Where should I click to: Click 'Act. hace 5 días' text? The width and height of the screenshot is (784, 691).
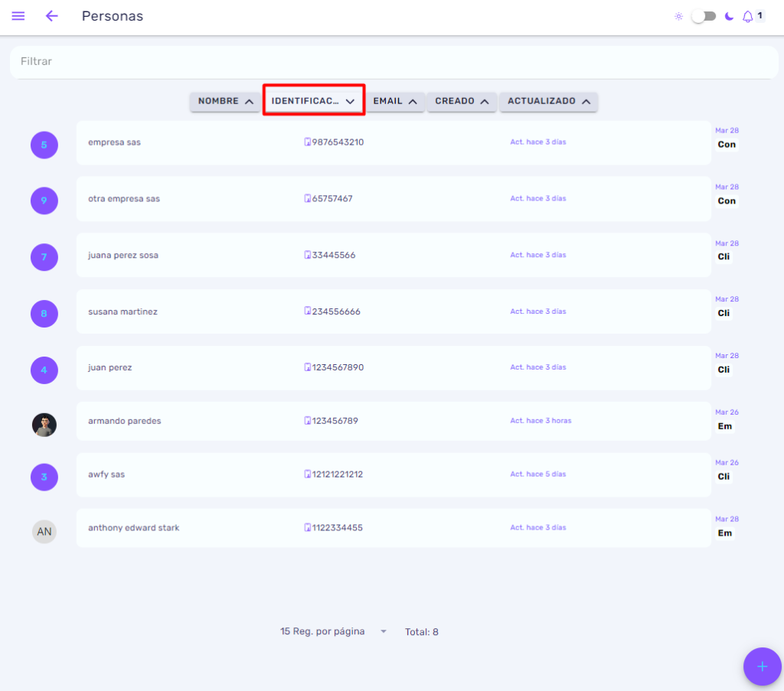(538, 474)
